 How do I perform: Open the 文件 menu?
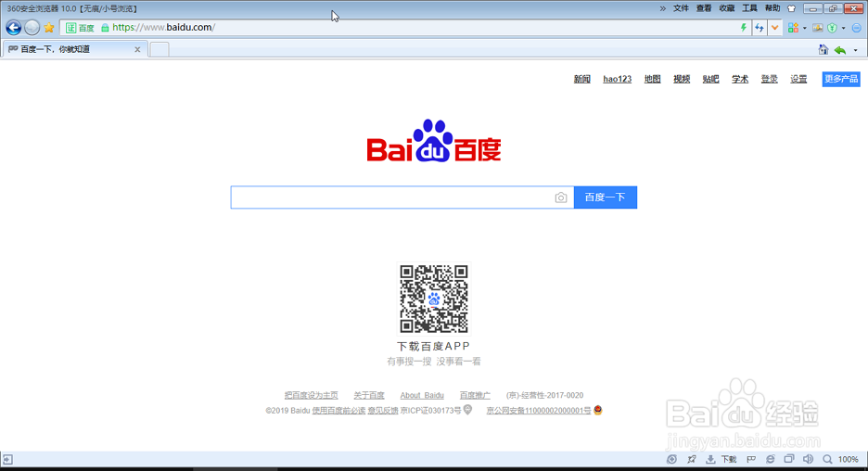tap(681, 8)
